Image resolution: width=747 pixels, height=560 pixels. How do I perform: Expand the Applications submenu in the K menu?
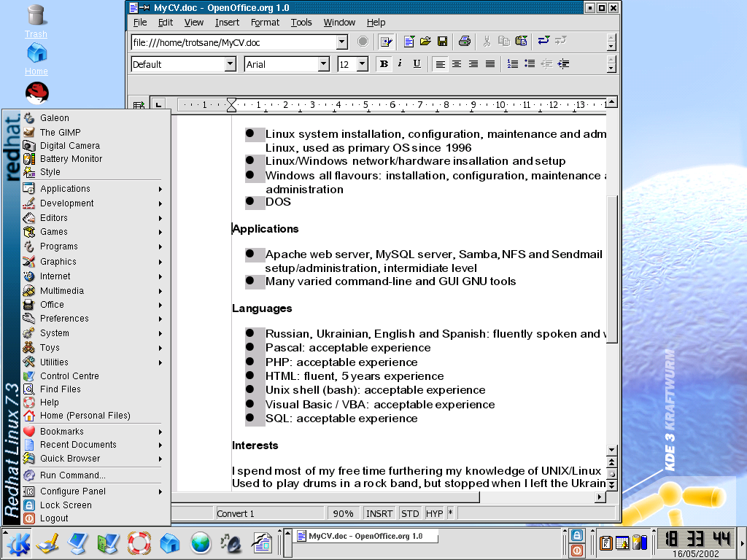(x=93, y=189)
